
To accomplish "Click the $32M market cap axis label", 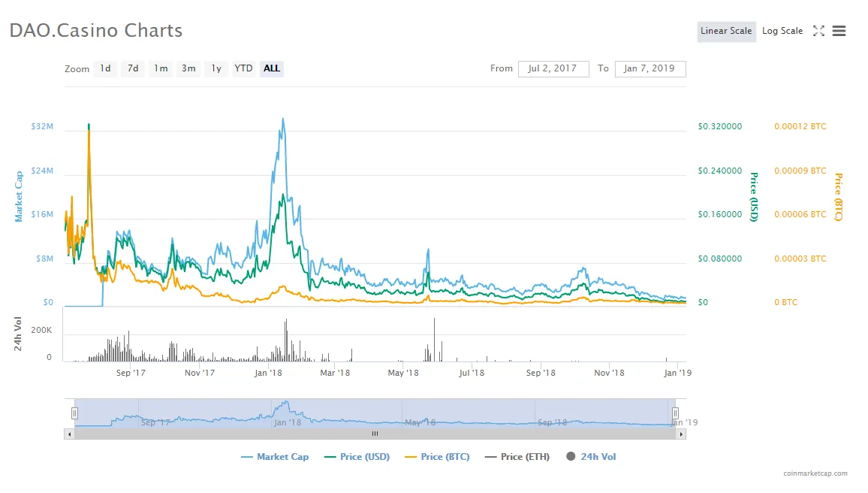I will (42, 126).
